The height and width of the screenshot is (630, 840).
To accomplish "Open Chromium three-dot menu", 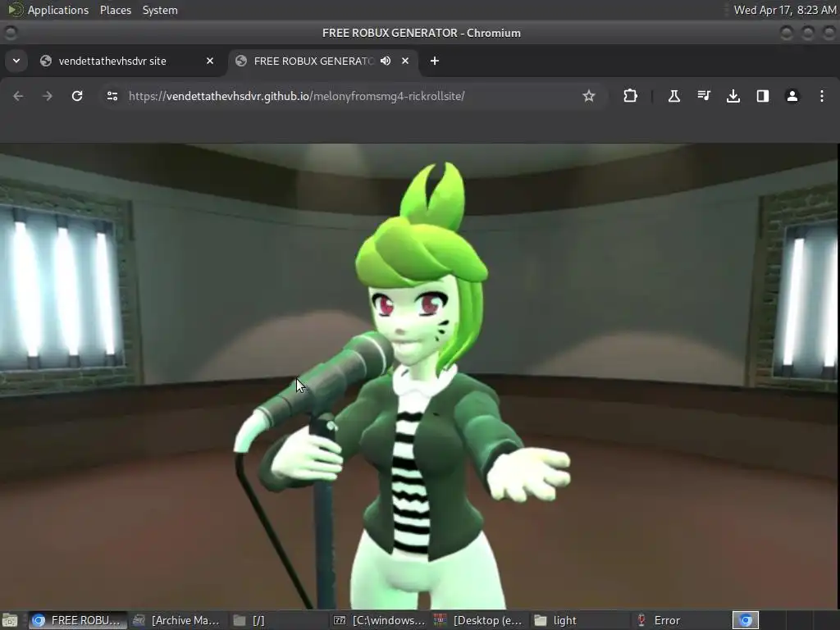I will click(x=822, y=96).
